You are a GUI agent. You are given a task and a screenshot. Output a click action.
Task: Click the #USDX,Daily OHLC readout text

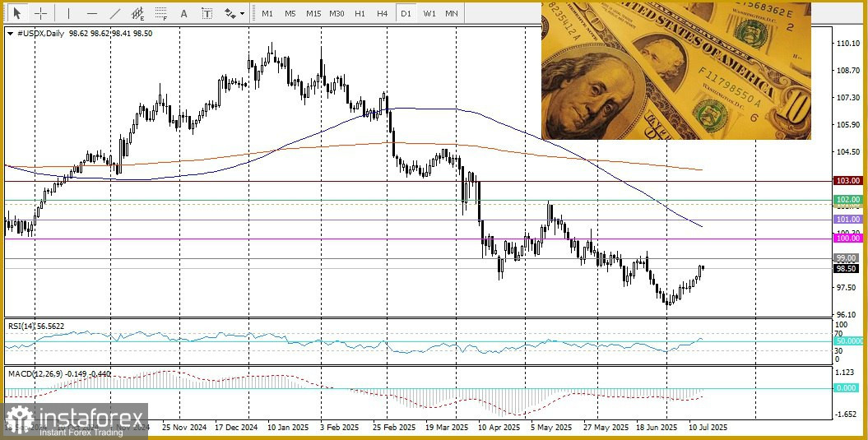(84, 34)
